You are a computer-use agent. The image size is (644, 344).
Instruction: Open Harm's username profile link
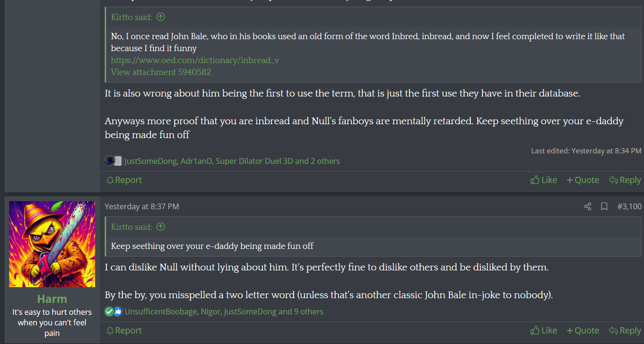point(52,299)
